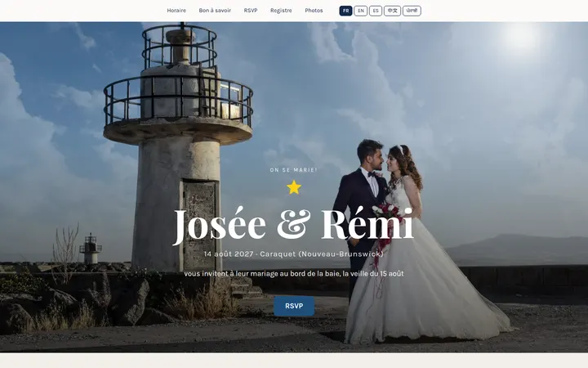This screenshot has height=368, width=588.
Task: Open the Registre navigation link
Action: click(x=281, y=11)
